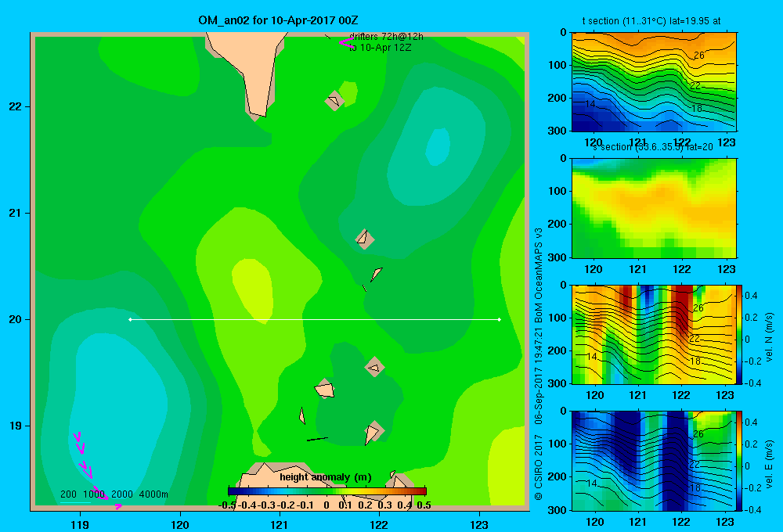783x532 pixels.
Task: Click the "-0.5" tick on the height anomaly scale
Action: pos(227,505)
